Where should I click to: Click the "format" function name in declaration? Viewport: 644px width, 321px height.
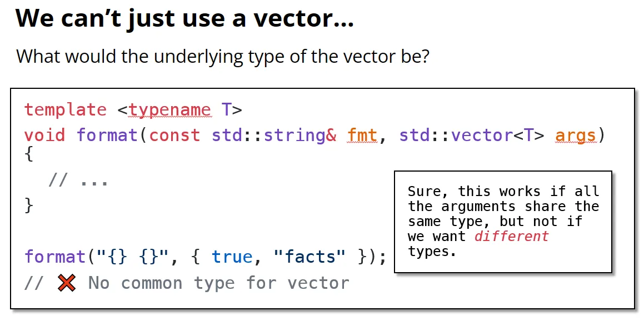tap(108, 135)
